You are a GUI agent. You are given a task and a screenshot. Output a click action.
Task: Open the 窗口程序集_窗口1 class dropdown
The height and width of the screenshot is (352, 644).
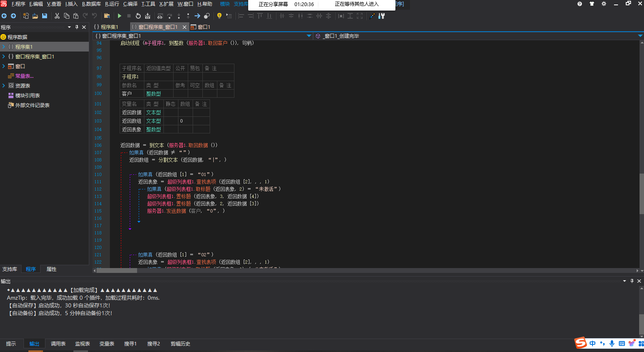(309, 36)
